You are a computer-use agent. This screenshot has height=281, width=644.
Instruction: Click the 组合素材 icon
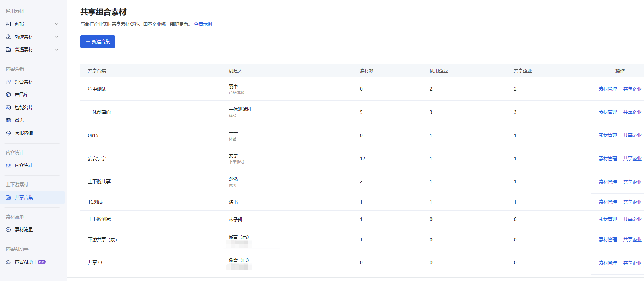coord(9,82)
